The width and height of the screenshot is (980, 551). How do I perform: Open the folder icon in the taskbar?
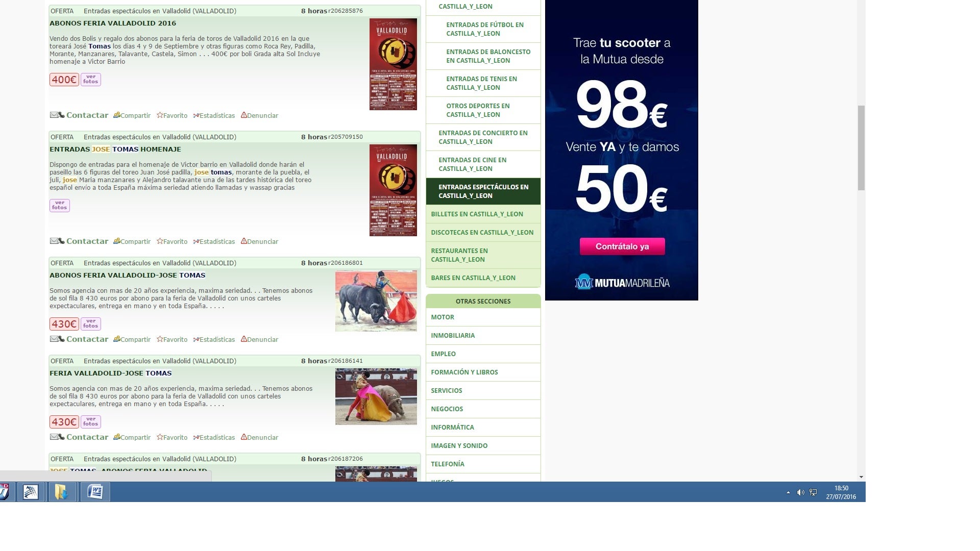[x=62, y=492]
